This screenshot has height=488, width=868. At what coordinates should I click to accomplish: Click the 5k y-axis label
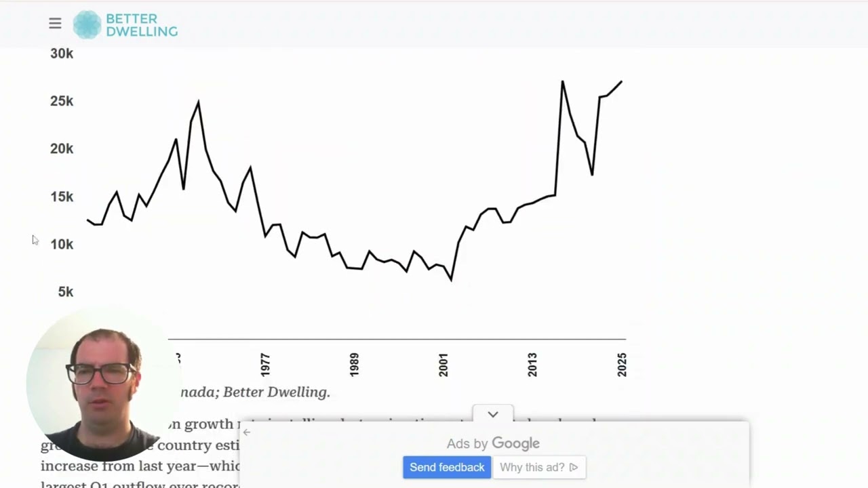[66, 291]
